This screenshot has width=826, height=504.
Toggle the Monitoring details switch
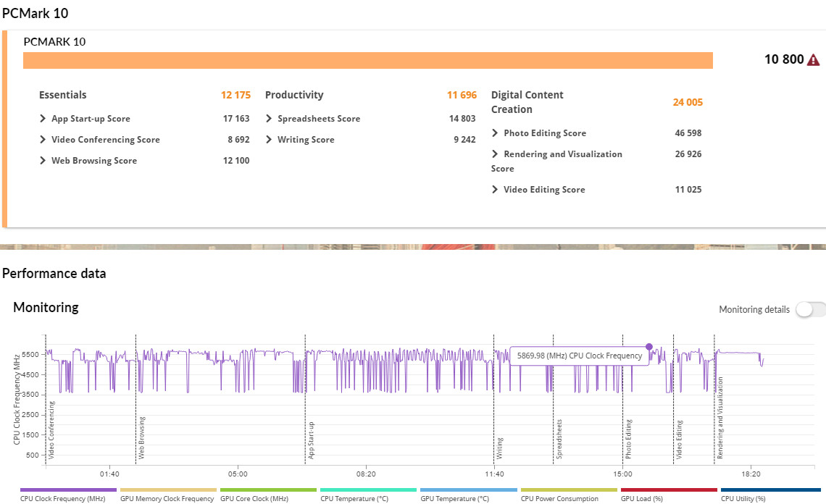[x=810, y=310]
